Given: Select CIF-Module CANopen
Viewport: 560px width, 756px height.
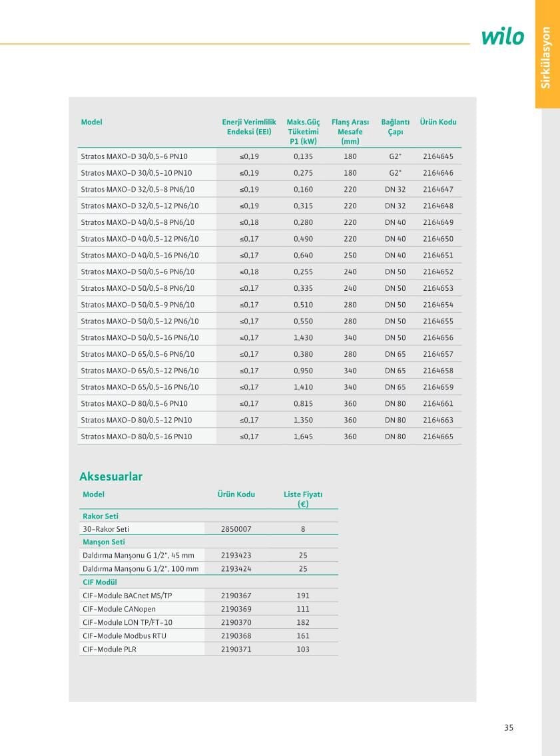Looking at the screenshot, I should click(x=119, y=609).
